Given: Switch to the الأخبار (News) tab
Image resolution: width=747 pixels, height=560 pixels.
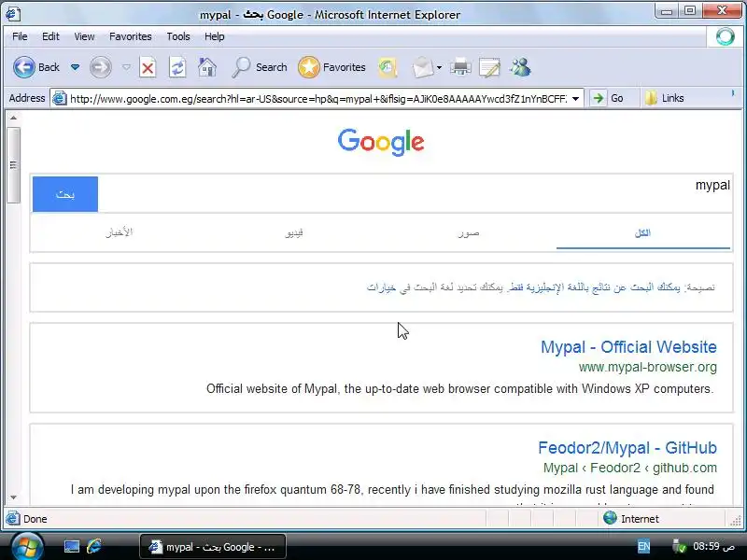Looking at the screenshot, I should (x=120, y=232).
